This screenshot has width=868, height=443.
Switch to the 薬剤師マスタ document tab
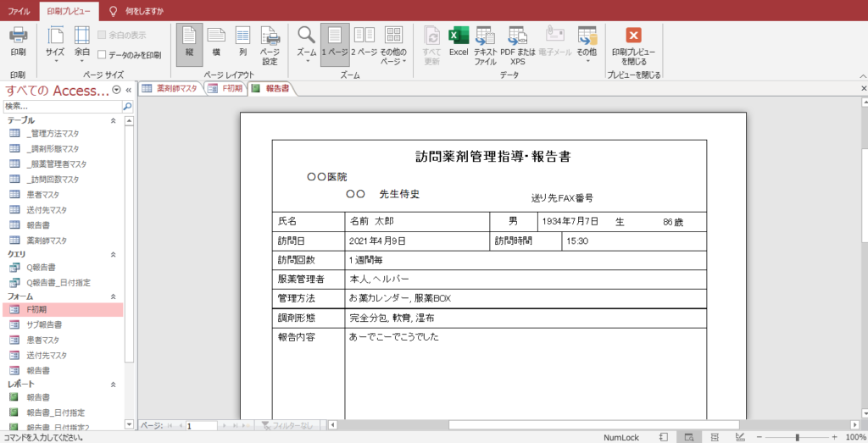pyautogui.click(x=170, y=88)
